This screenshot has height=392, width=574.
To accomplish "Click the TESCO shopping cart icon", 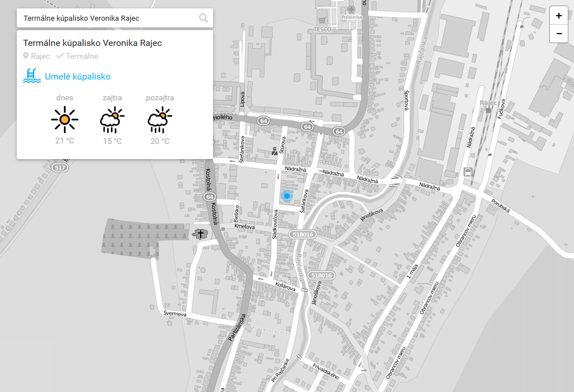I will [322, 20].
